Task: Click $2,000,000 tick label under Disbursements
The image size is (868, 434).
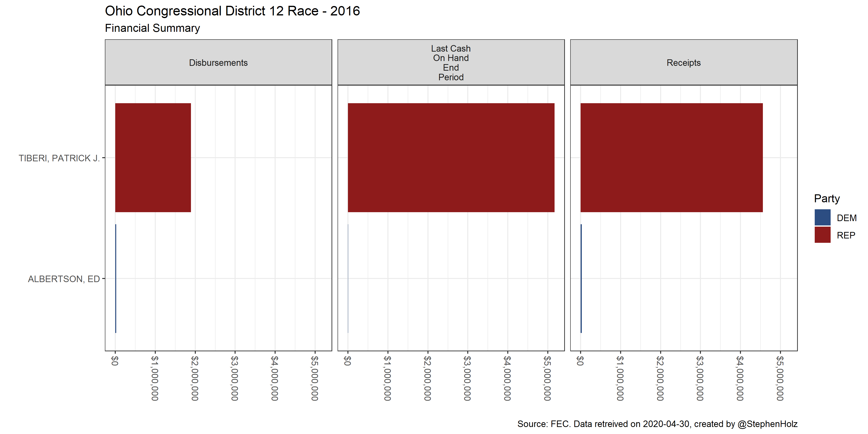Action: click(x=195, y=378)
